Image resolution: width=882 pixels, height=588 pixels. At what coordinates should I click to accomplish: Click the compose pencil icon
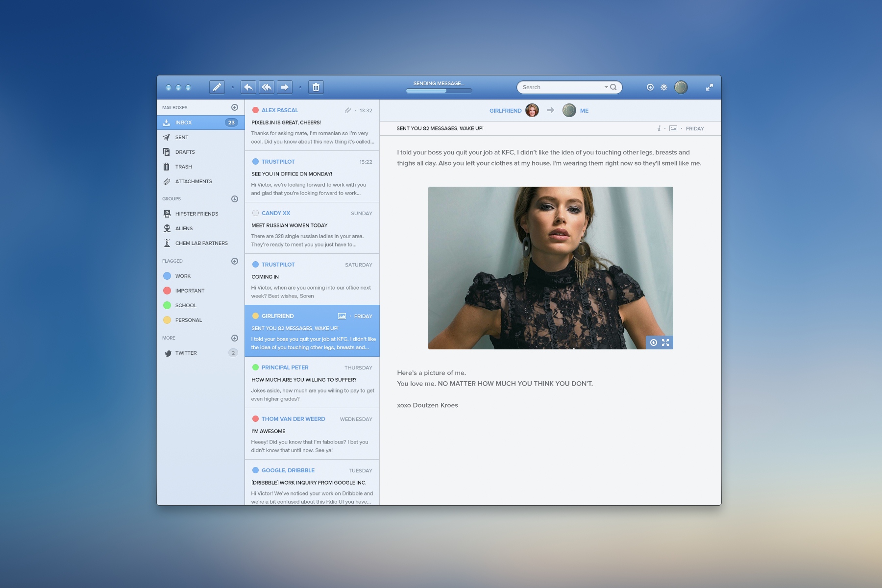coord(217,87)
